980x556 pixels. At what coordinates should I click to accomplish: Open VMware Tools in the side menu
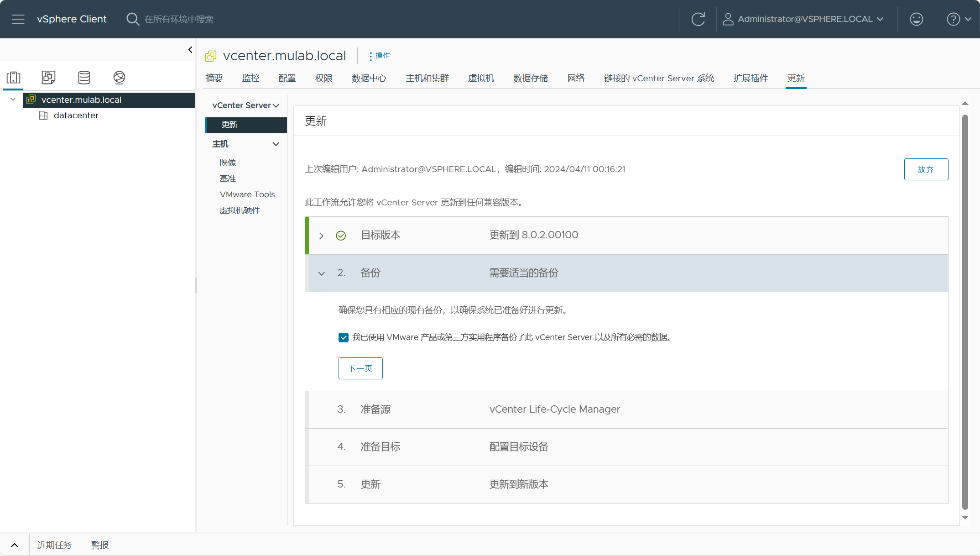point(247,194)
